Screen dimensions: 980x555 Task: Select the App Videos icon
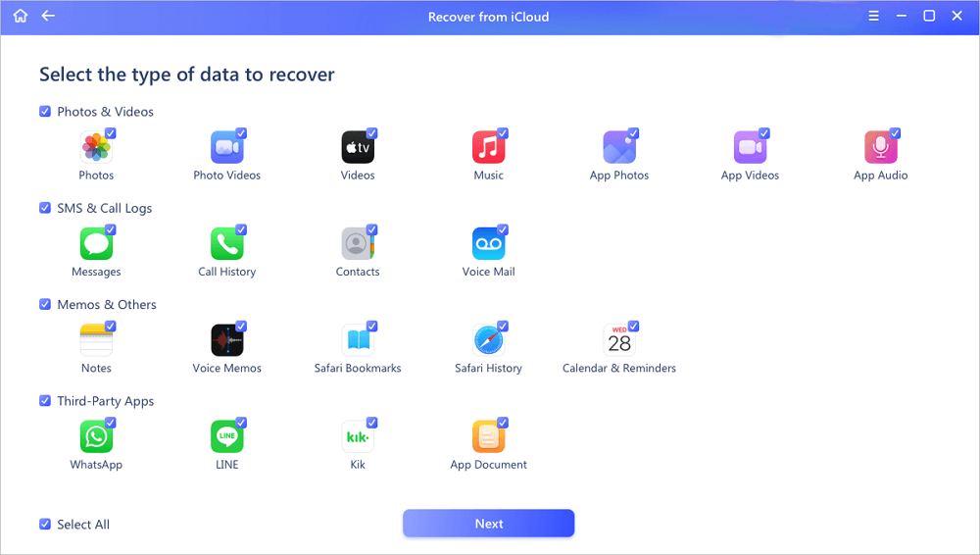pyautogui.click(x=750, y=148)
